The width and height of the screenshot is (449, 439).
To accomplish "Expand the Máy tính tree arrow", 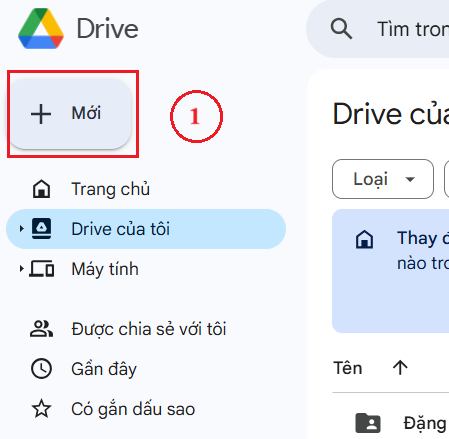I will [21, 269].
